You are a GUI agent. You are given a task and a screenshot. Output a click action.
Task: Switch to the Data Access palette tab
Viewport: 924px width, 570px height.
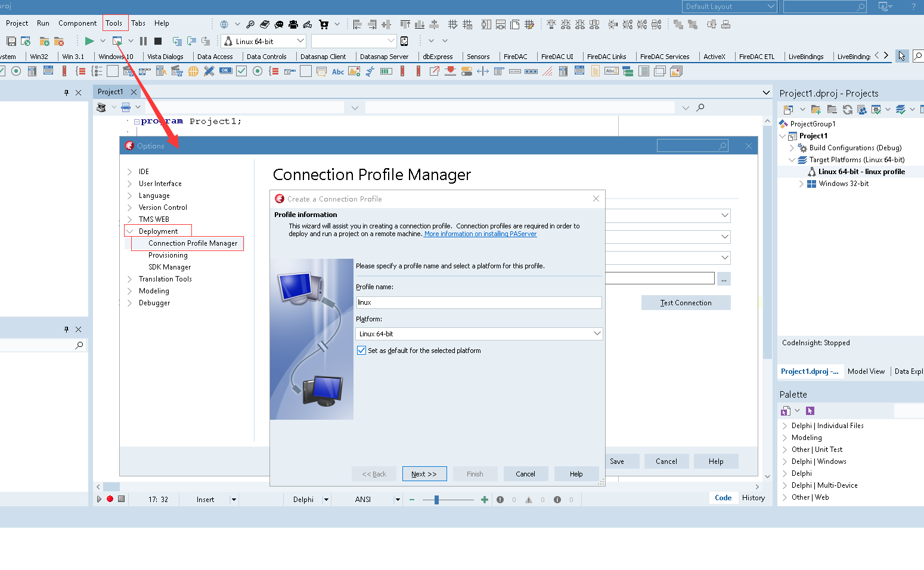(x=215, y=57)
